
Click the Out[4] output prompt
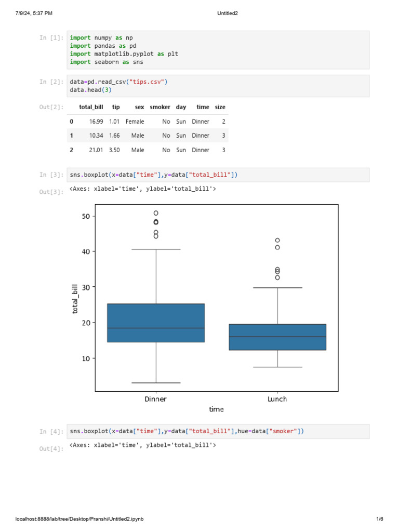point(51,448)
